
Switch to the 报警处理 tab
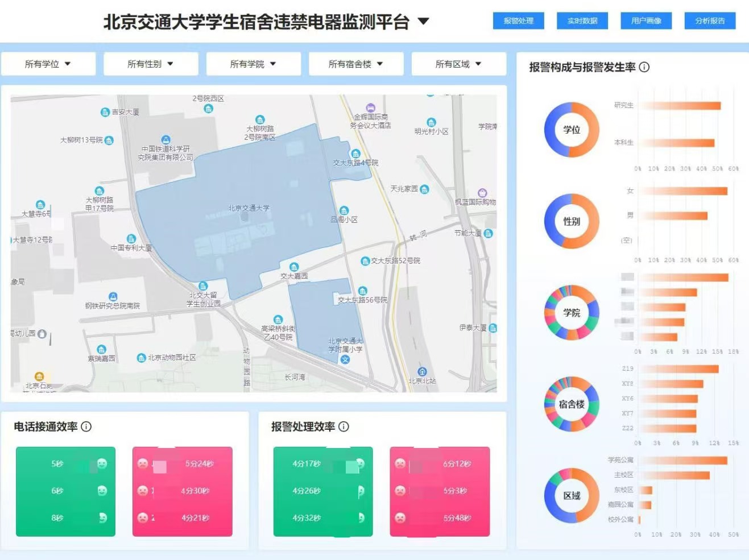point(518,20)
